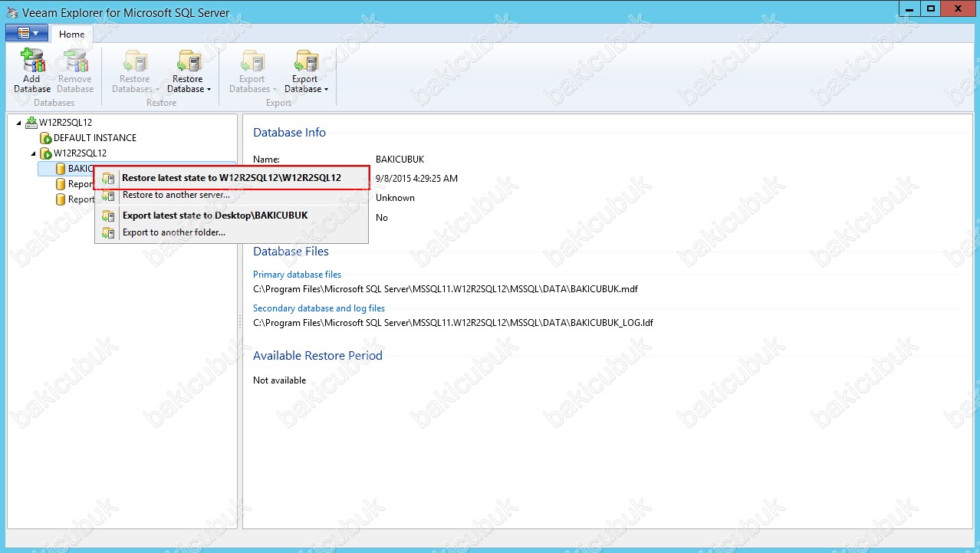Select the second Report database tree item
The width and height of the screenshot is (980, 553).
(x=81, y=199)
